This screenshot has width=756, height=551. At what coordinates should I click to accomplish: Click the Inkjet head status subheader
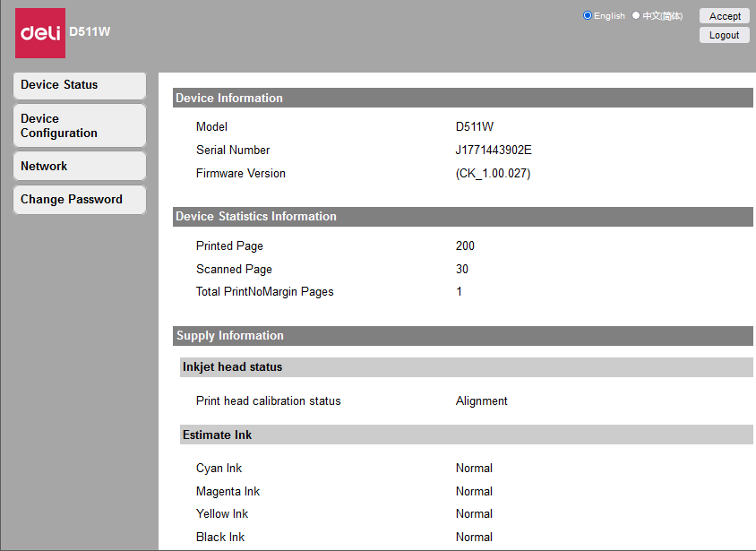click(x=467, y=367)
